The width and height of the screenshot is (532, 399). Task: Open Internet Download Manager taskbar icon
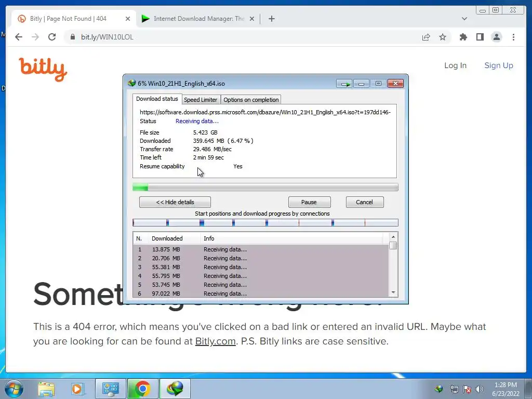175,389
